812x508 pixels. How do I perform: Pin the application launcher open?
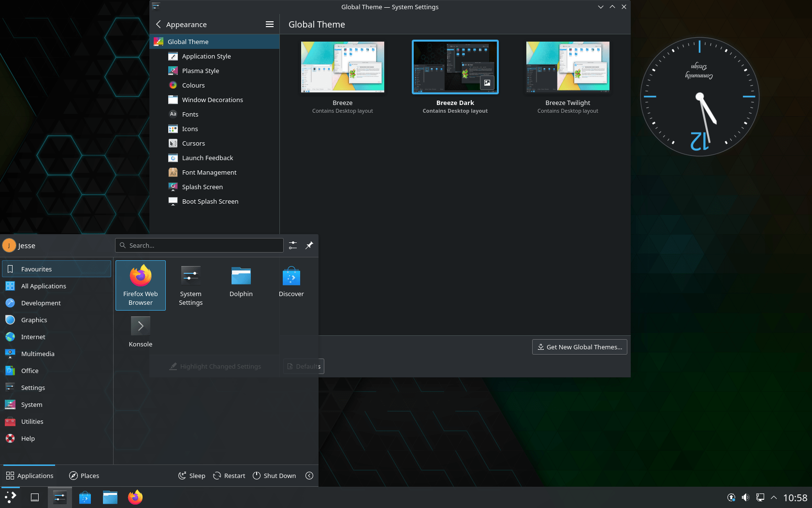[309, 245]
